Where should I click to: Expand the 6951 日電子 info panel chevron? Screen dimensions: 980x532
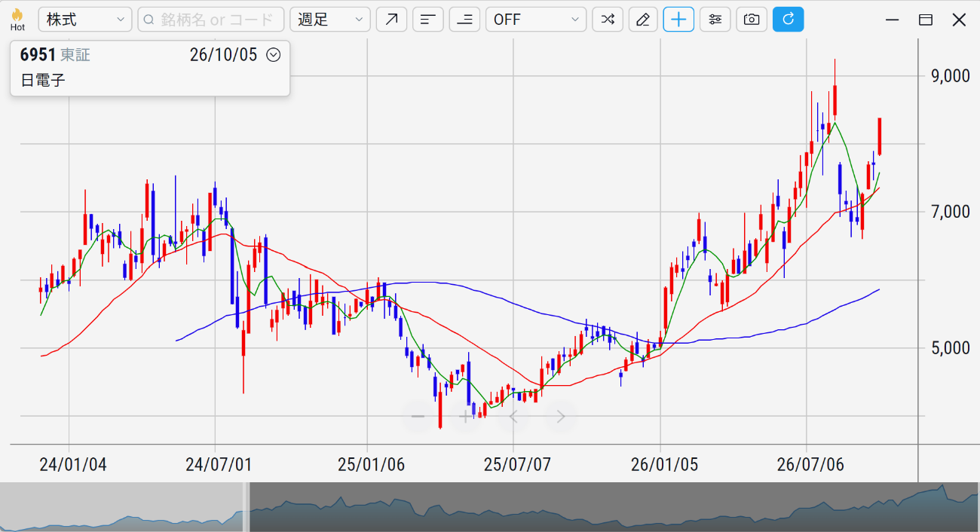coord(274,55)
